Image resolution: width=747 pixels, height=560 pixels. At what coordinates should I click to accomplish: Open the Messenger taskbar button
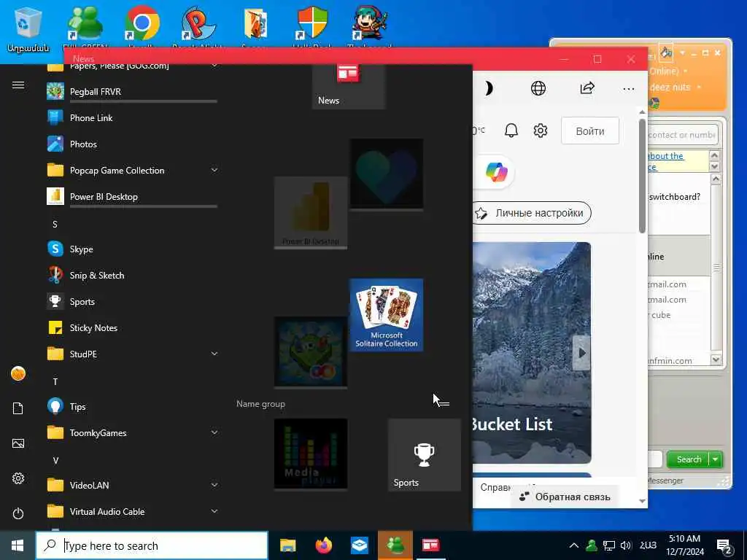pyautogui.click(x=395, y=545)
